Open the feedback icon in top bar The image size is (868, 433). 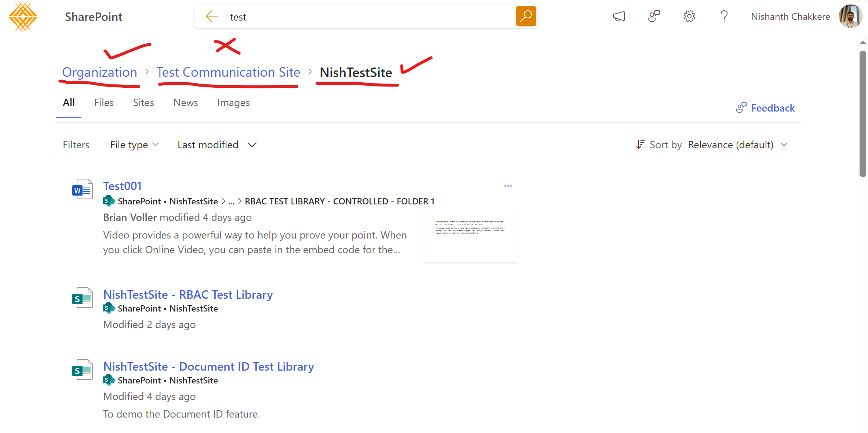point(654,17)
